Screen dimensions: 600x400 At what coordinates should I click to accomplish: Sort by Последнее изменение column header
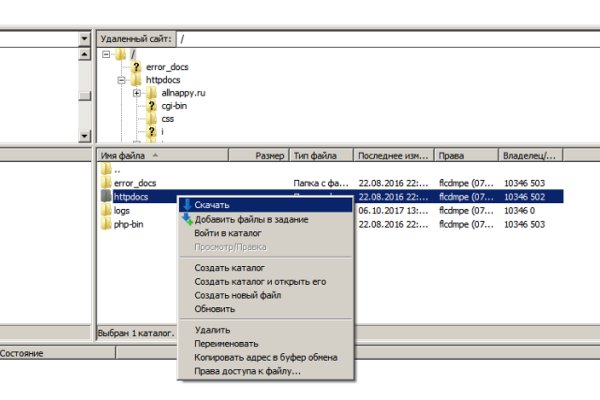click(x=393, y=156)
